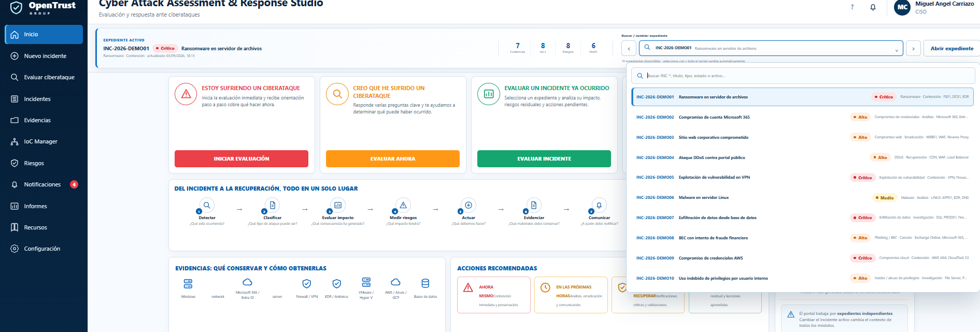The image size is (980, 332).
Task: Select the Evidenciar step file icon
Action: 534,205
